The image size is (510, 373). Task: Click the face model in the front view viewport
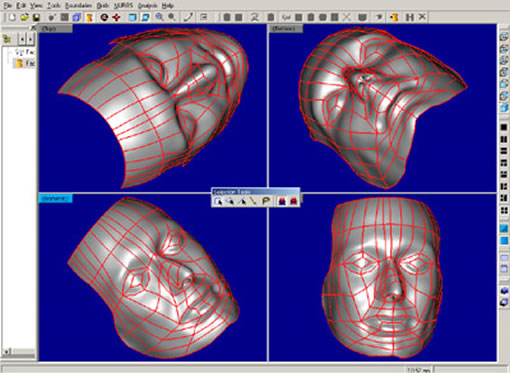[382, 277]
